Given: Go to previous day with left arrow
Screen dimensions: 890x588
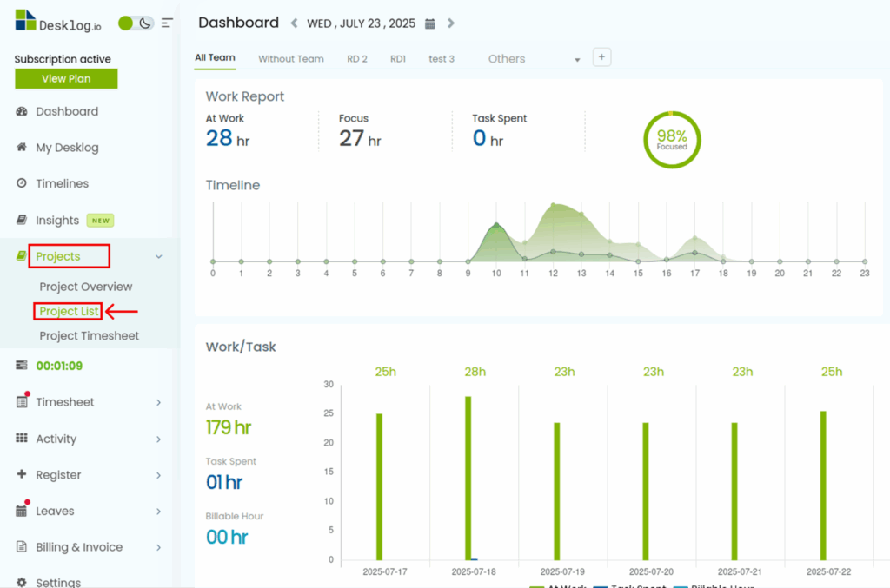Looking at the screenshot, I should (294, 23).
